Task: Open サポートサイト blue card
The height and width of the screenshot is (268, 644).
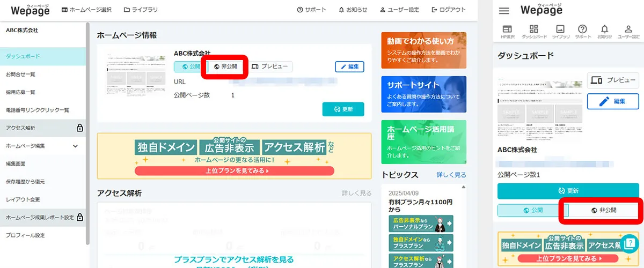Action: pyautogui.click(x=423, y=94)
